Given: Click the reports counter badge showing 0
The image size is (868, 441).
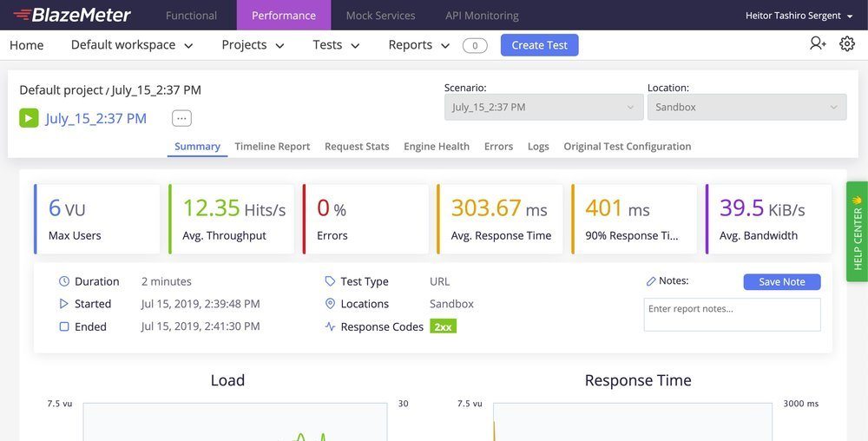Looking at the screenshot, I should (475, 45).
